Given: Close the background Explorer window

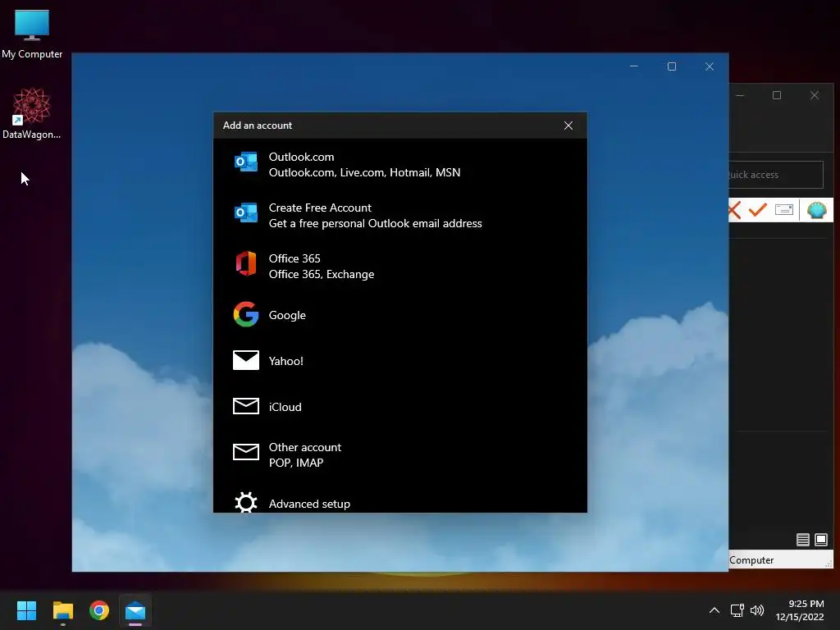Looking at the screenshot, I should pyautogui.click(x=815, y=95).
